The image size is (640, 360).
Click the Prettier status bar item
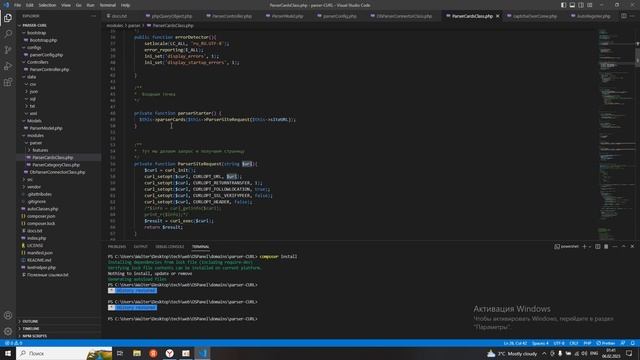pos(606,343)
